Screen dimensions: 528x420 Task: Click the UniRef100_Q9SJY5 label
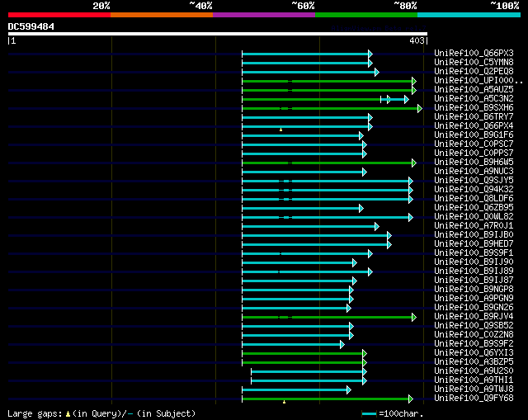[474, 181]
